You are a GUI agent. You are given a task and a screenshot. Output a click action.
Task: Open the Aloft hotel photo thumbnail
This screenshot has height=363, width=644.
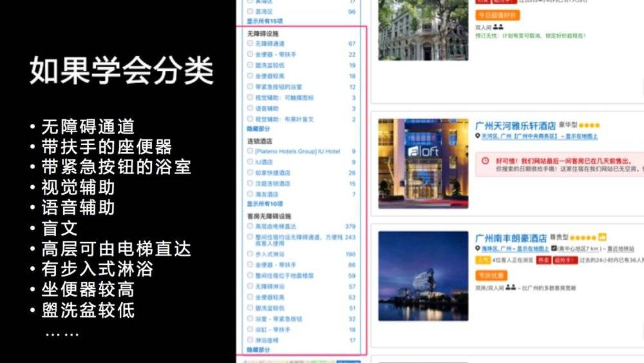click(422, 163)
